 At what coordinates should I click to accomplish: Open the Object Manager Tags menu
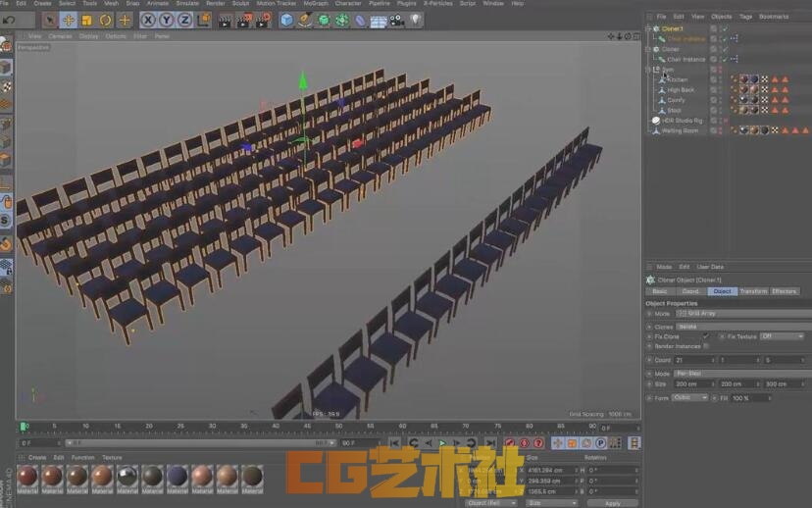[x=745, y=17]
